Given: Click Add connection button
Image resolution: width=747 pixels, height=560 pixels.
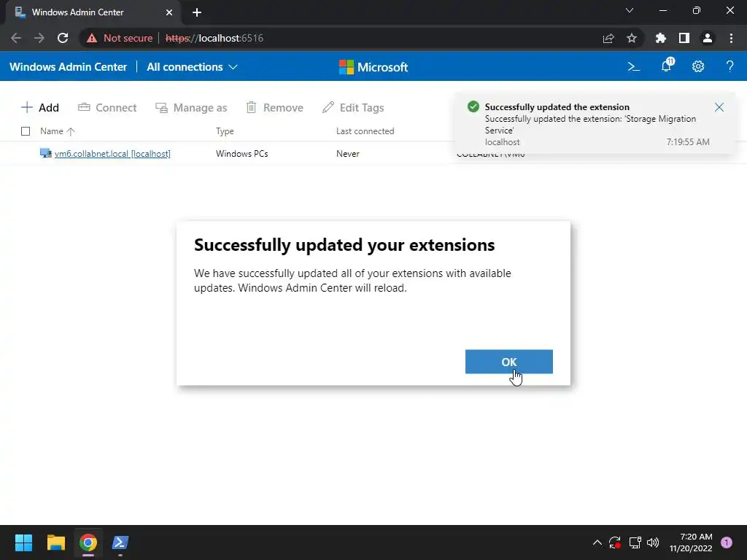Looking at the screenshot, I should pyautogui.click(x=40, y=108).
